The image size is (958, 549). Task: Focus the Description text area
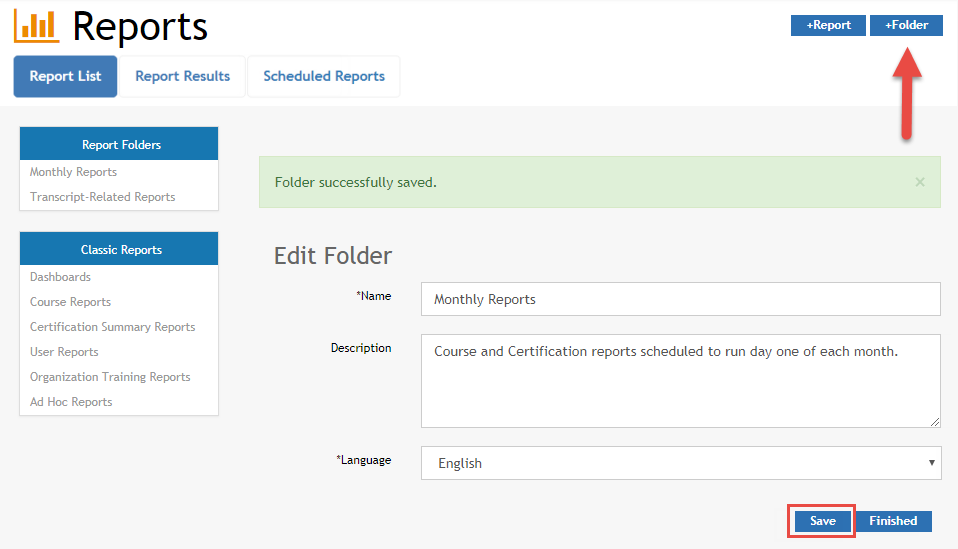coord(680,380)
